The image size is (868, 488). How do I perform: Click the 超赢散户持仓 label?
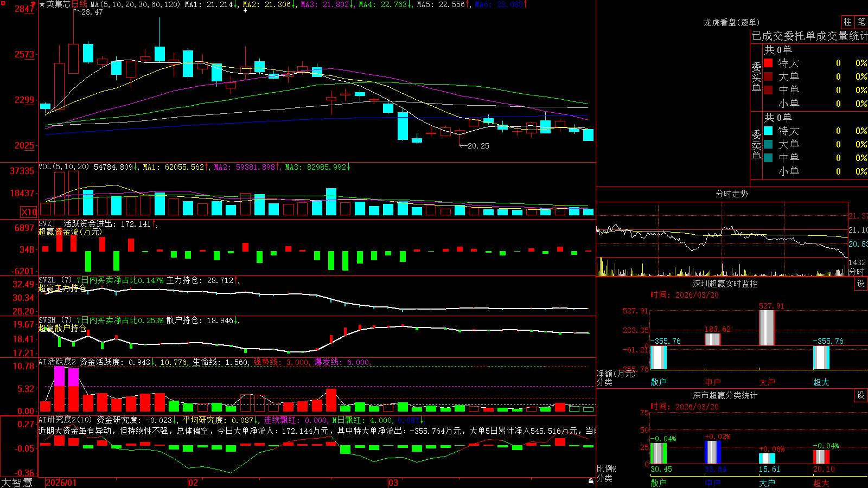(62, 328)
